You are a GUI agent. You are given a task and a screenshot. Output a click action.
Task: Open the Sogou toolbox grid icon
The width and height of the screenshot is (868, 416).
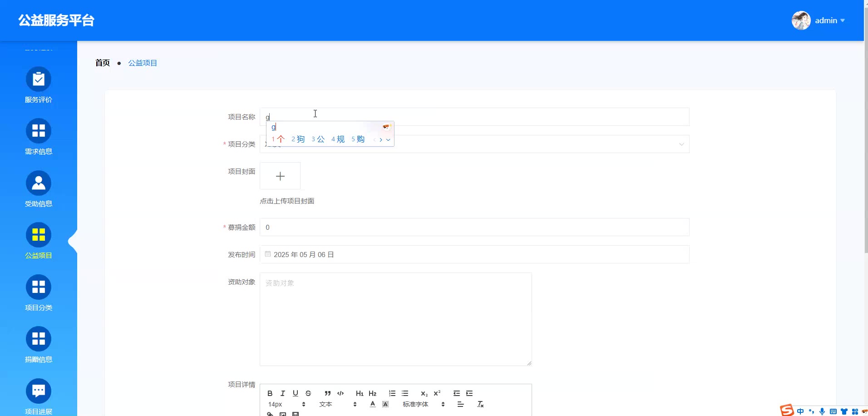point(855,411)
